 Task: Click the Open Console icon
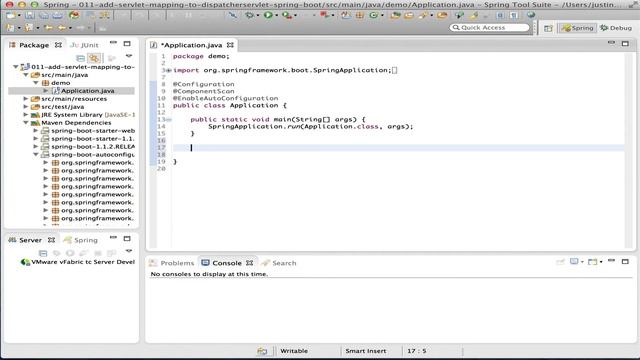pos(593,262)
